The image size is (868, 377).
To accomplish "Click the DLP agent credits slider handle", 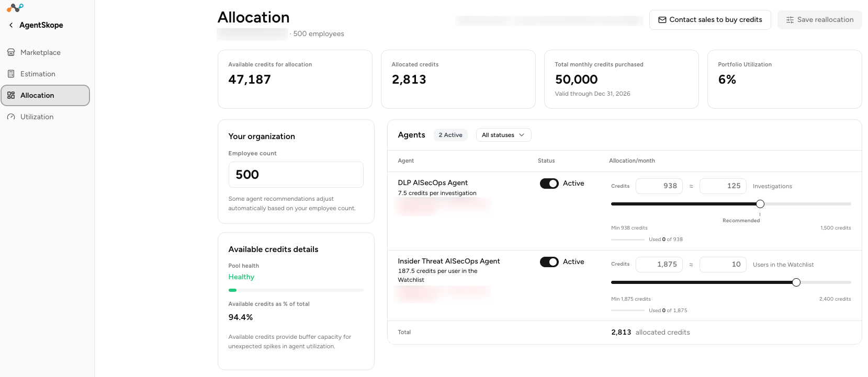I will pyautogui.click(x=760, y=204).
